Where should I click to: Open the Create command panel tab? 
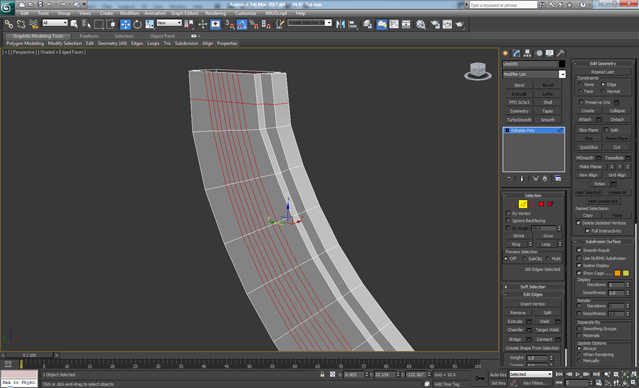[x=505, y=53]
